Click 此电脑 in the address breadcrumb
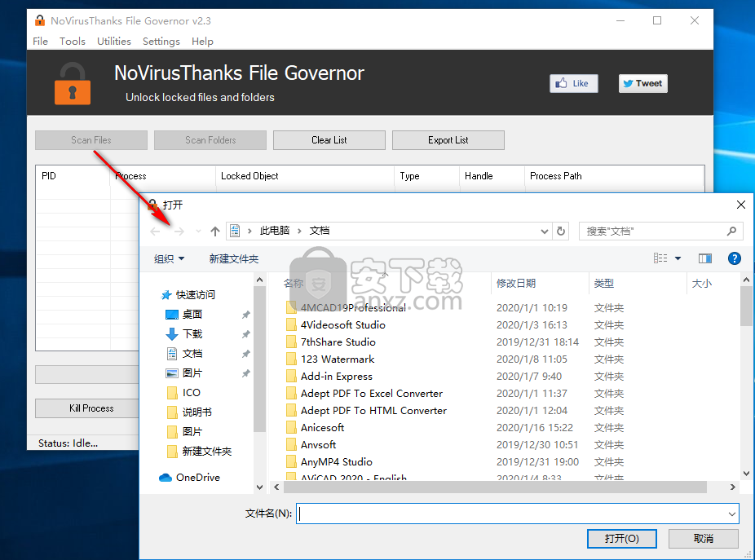 coord(275,231)
